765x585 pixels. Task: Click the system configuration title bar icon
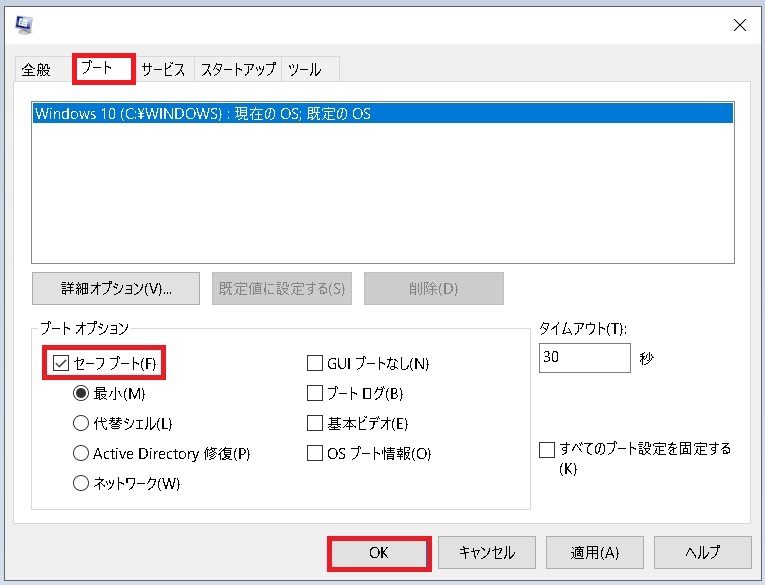(x=24, y=24)
